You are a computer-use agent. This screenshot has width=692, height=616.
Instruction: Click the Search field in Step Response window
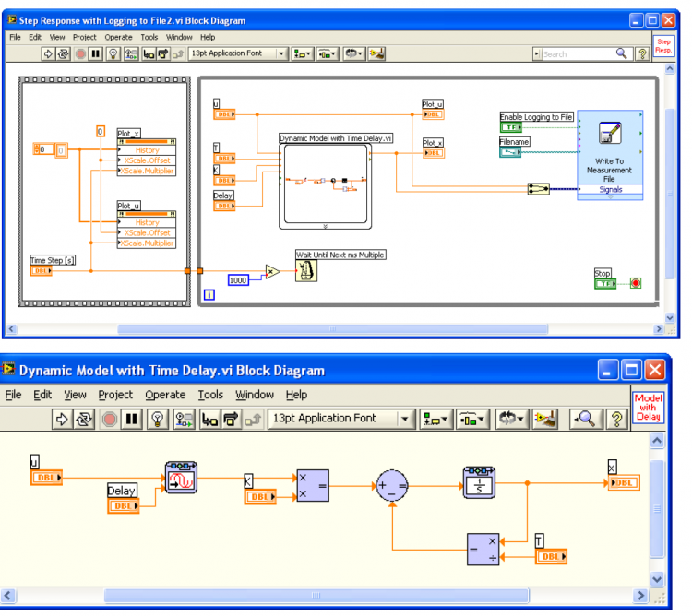pyautogui.click(x=578, y=53)
